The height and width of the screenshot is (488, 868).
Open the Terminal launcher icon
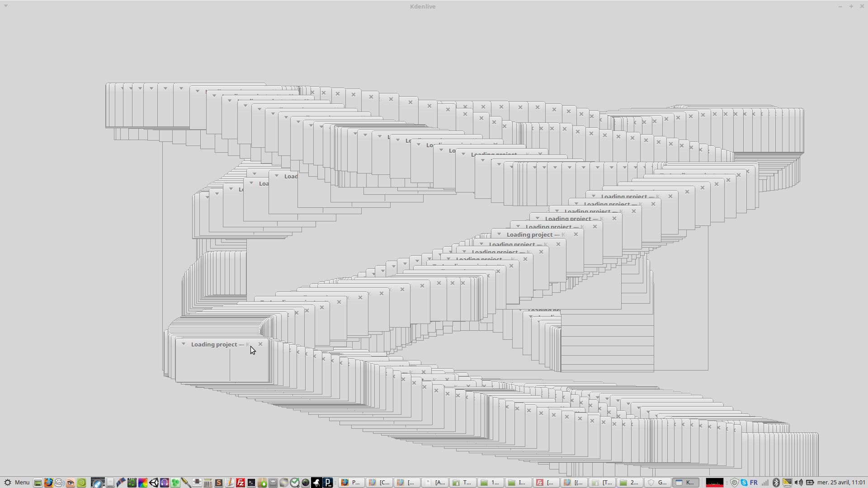(x=251, y=483)
